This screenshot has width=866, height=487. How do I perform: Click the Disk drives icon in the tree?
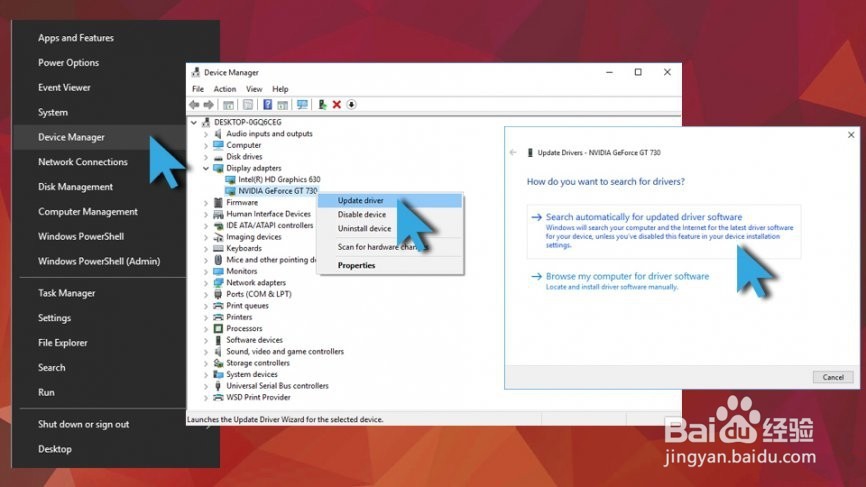(218, 157)
